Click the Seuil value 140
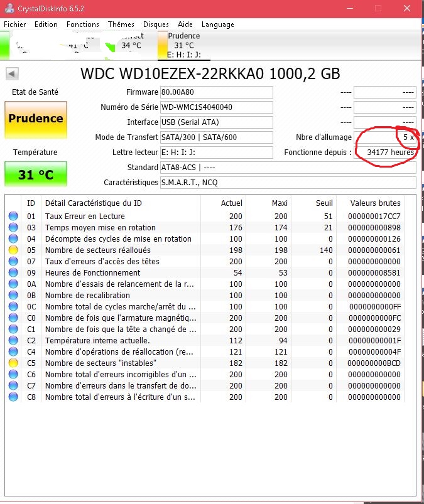Screen dimensions: 424x504 point(326,250)
